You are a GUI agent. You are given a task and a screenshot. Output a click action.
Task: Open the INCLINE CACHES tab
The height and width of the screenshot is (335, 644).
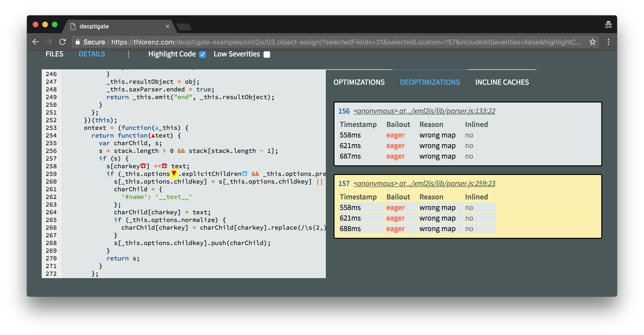[x=502, y=82]
